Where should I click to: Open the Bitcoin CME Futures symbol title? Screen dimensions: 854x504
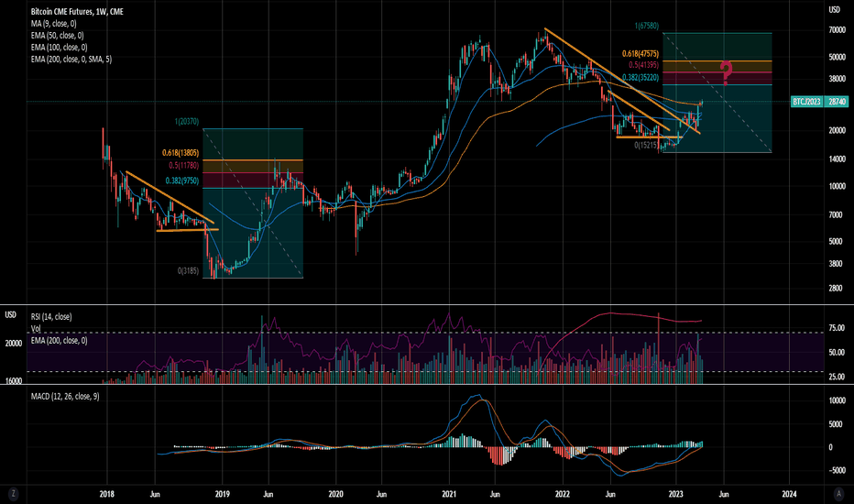[x=77, y=11]
